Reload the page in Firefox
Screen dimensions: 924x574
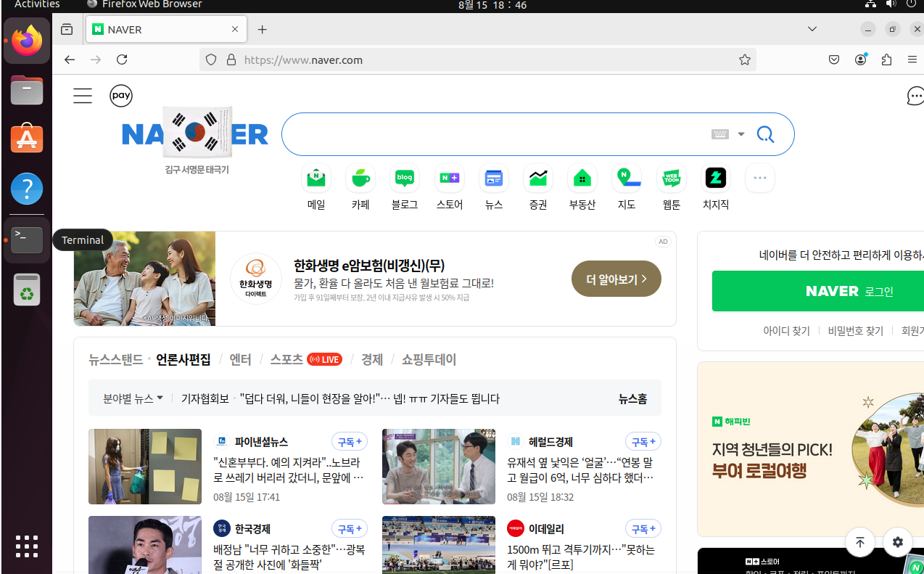pyautogui.click(x=122, y=60)
